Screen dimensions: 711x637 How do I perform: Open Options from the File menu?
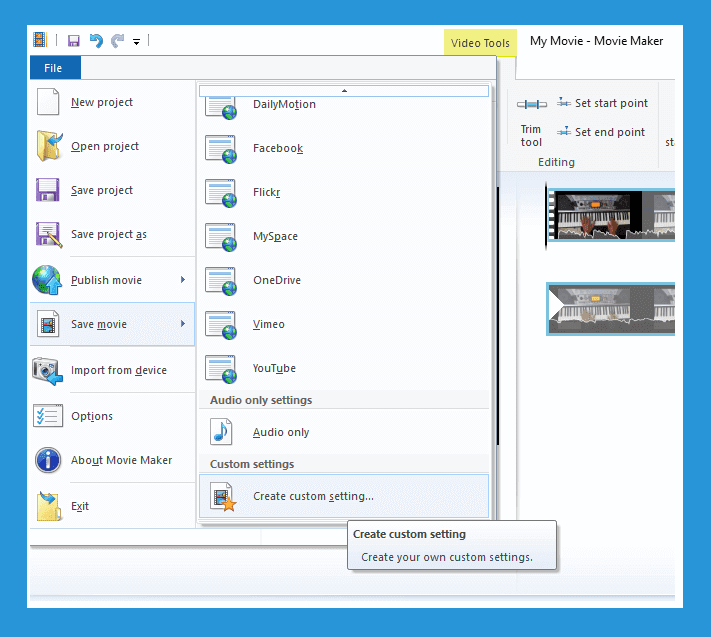tap(112, 416)
